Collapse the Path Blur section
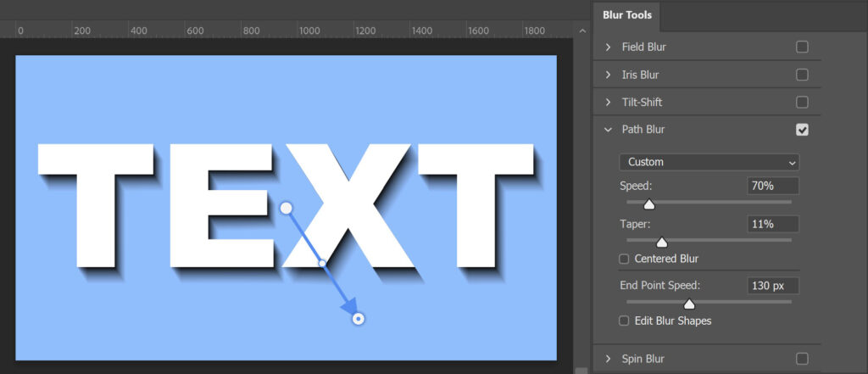Viewport: 868px width, 374px height. [609, 130]
